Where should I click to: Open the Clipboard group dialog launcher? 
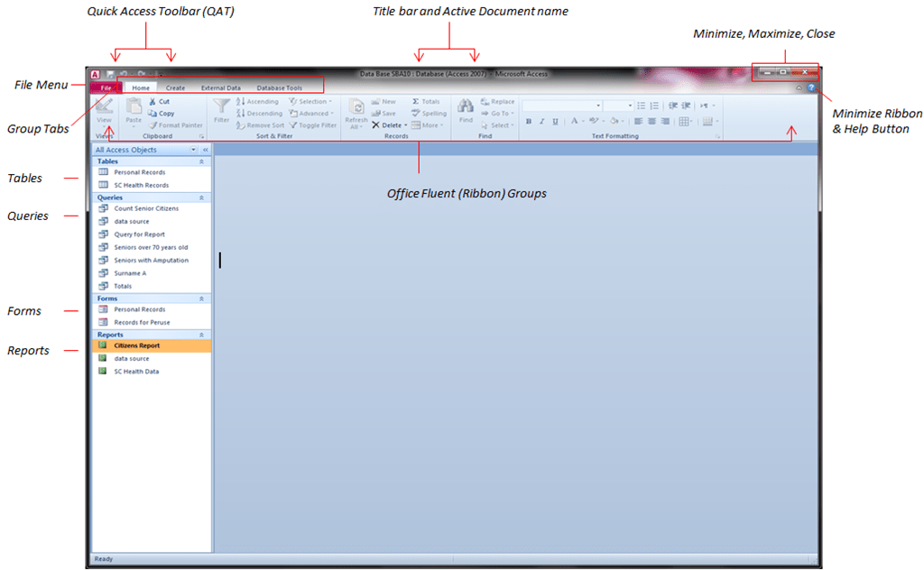(x=201, y=136)
